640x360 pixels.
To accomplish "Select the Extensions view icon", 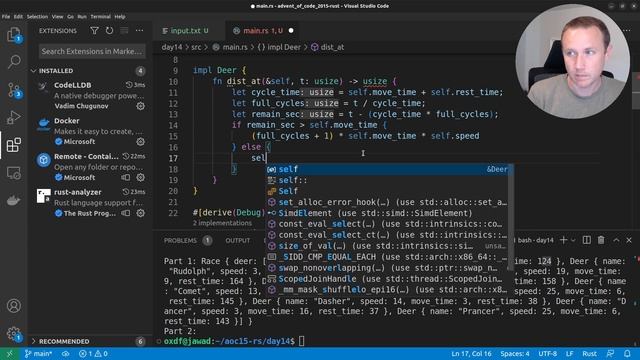I will 13,145.
